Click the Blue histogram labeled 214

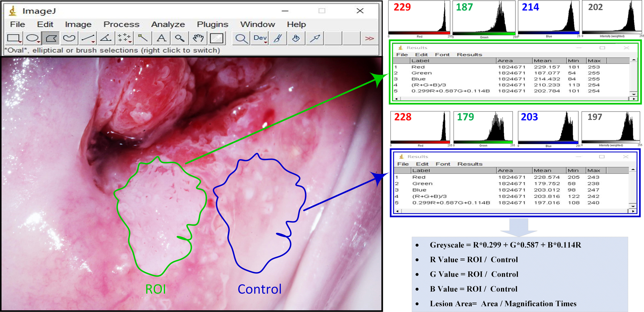coord(549,19)
